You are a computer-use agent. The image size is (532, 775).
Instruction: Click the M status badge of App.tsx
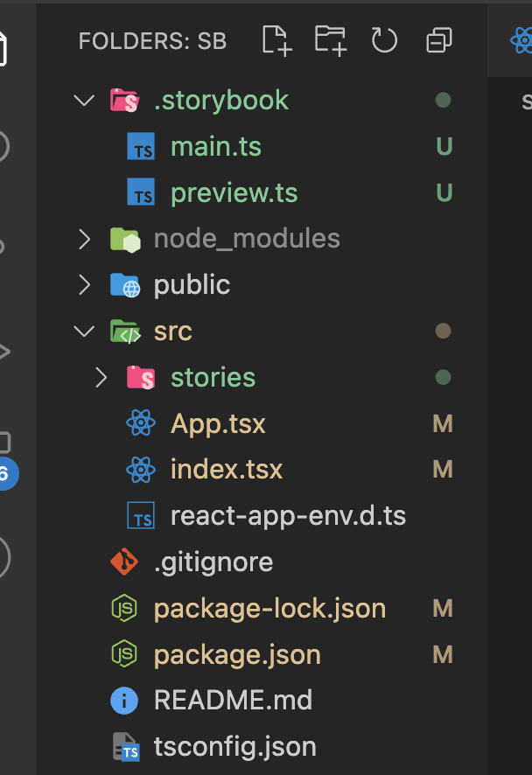tap(443, 423)
